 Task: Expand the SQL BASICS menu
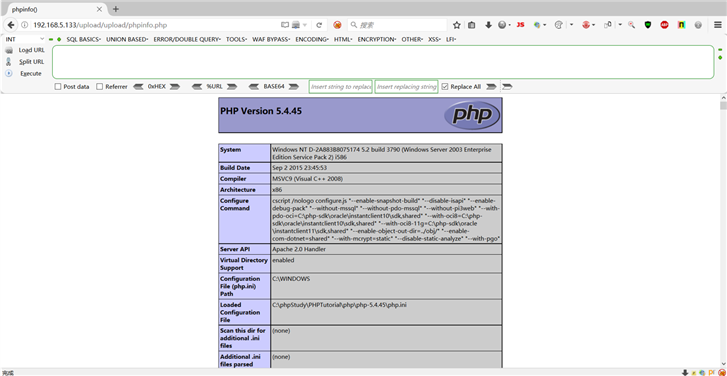(x=83, y=39)
